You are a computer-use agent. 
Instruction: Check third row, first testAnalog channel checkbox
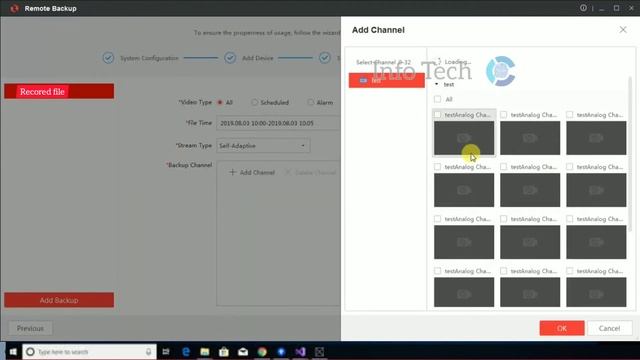(438, 219)
